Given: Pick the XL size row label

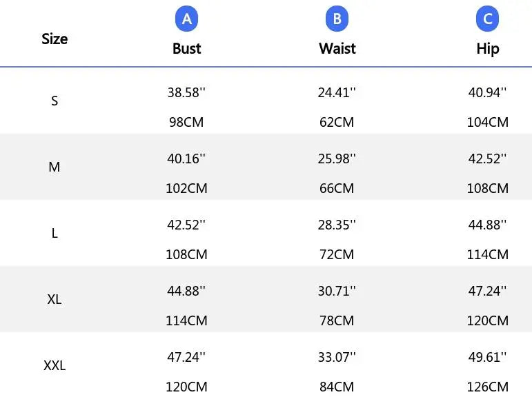Looking at the screenshot, I should pos(55,300).
